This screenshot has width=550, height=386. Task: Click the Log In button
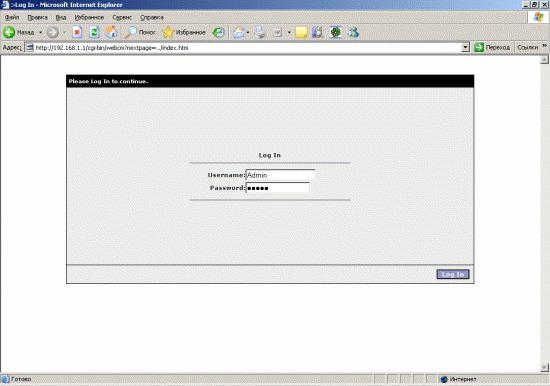coord(453,274)
